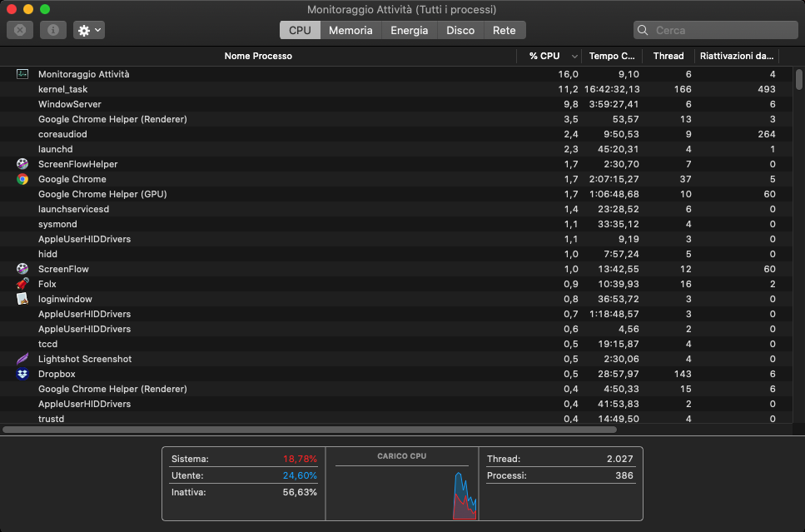This screenshot has width=805, height=532.
Task: Click the Inattiva 56,63% value
Action: (x=300, y=492)
